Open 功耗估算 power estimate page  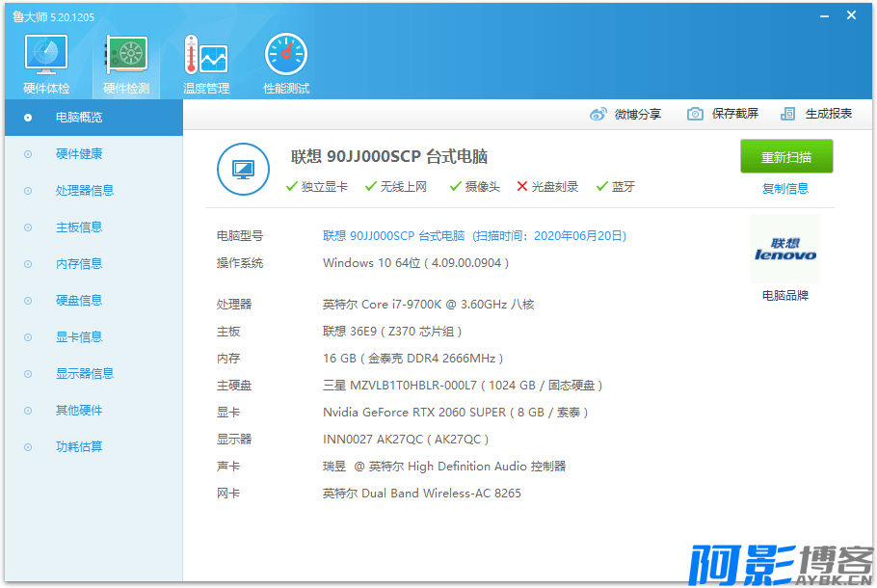click(x=79, y=447)
